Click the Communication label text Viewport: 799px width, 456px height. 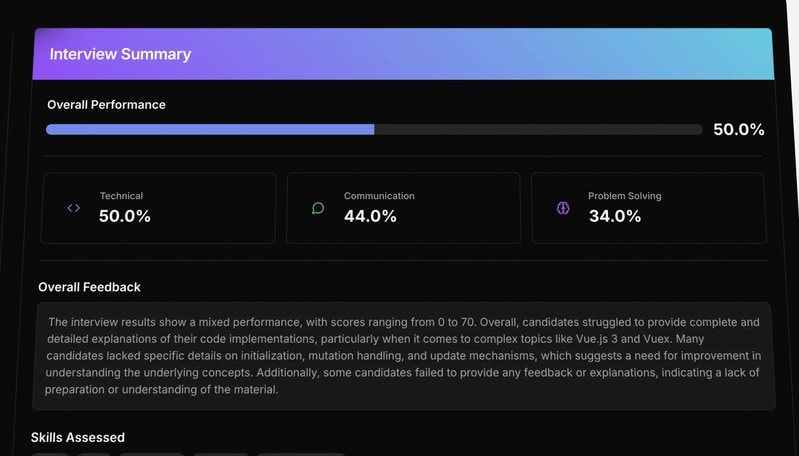379,196
